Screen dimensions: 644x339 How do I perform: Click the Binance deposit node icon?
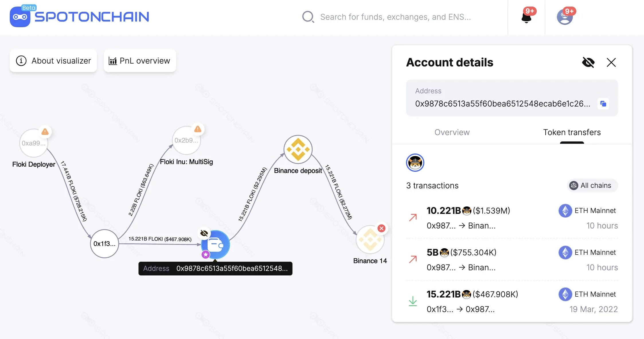[298, 149]
